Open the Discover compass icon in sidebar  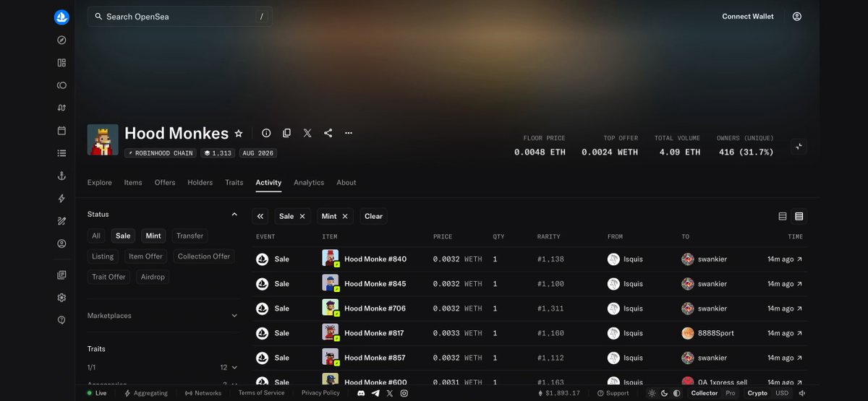[x=61, y=40]
